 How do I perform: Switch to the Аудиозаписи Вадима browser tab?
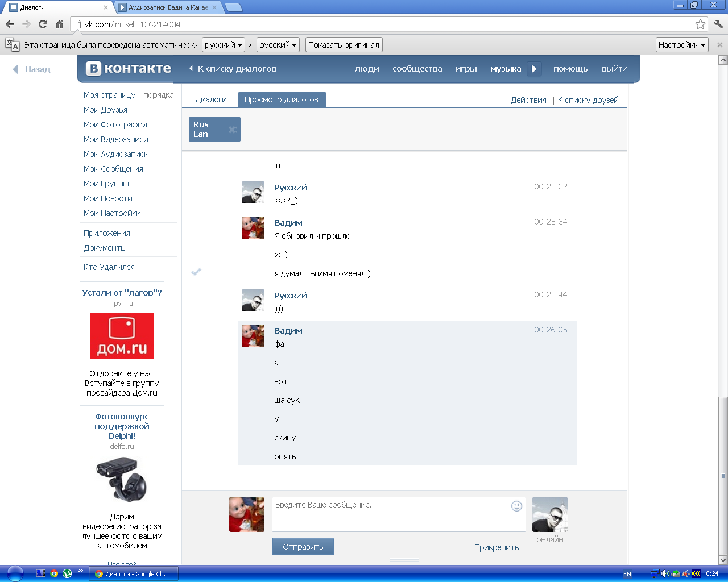(168, 7)
